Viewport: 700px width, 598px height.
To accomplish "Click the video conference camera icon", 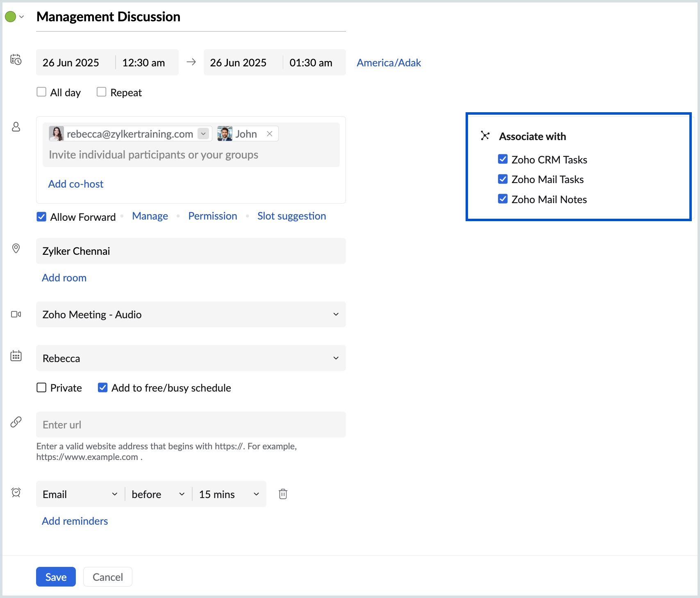I will point(16,314).
